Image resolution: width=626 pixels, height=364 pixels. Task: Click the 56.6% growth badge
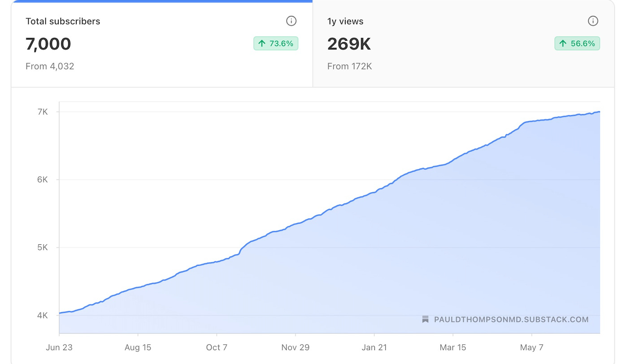[x=577, y=43]
